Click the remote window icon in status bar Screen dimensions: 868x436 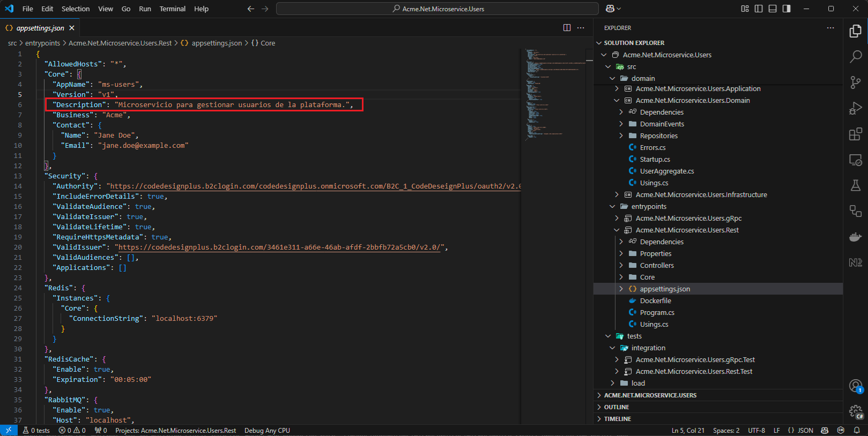(x=9, y=430)
